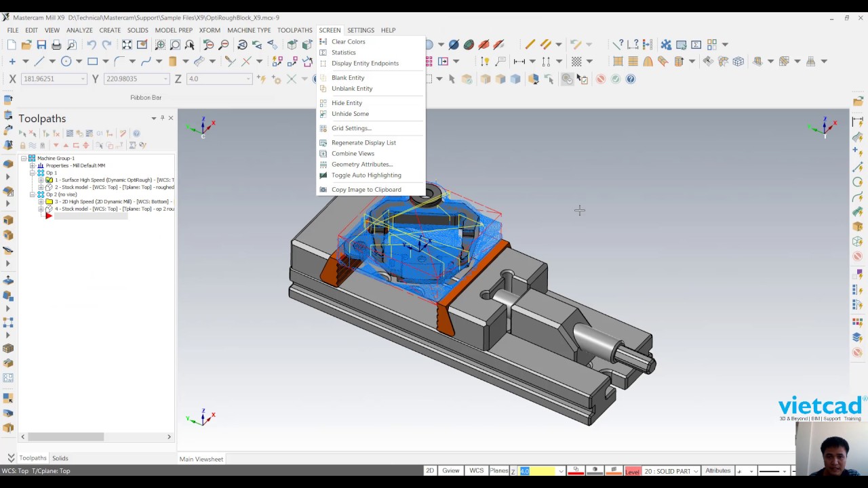The width and height of the screenshot is (868, 488).
Task: Select Copy Image to Clipboard menu entry
Action: click(x=366, y=189)
